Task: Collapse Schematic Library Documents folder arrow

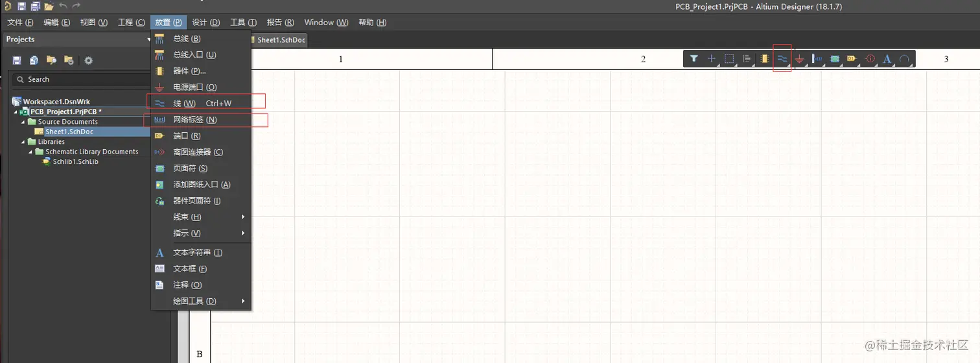Action: click(x=30, y=152)
